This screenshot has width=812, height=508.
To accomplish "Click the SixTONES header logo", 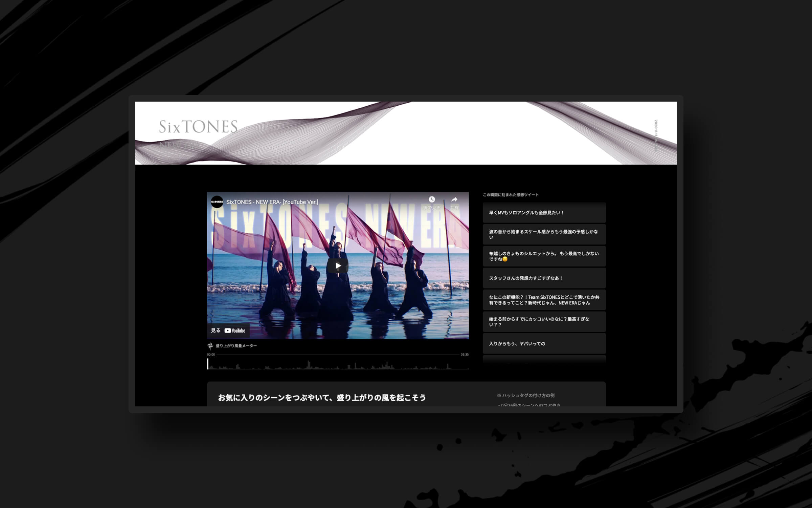I will pos(198,127).
